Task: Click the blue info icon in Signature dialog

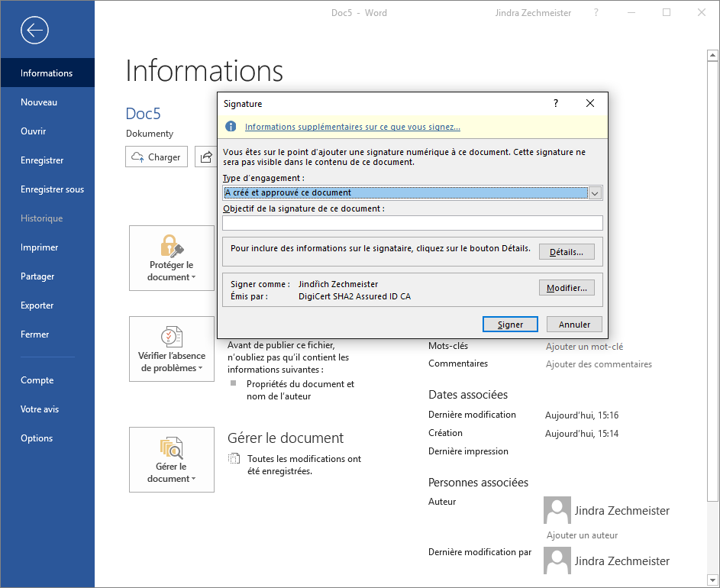Action: point(231,126)
